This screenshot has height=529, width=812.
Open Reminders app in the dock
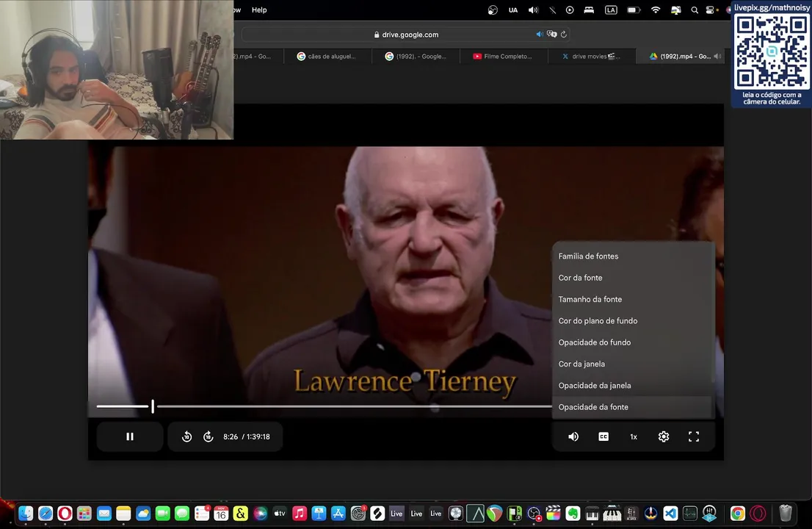coord(201,514)
